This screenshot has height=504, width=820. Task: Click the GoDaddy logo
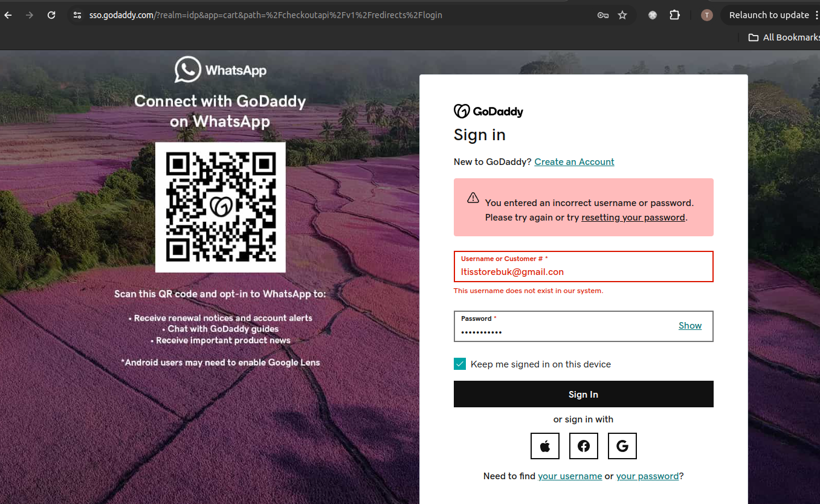pos(488,111)
